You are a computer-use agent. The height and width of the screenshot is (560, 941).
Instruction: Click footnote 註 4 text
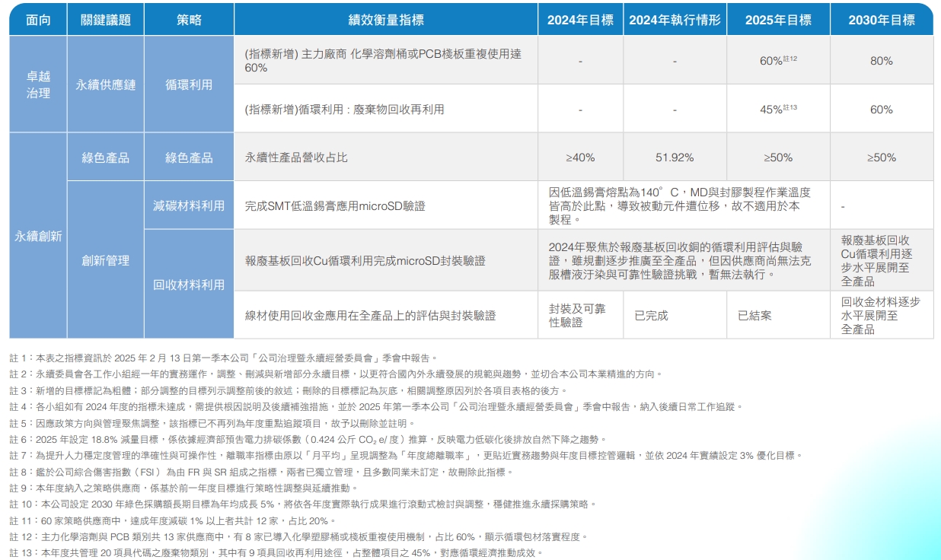pyautogui.click(x=375, y=406)
